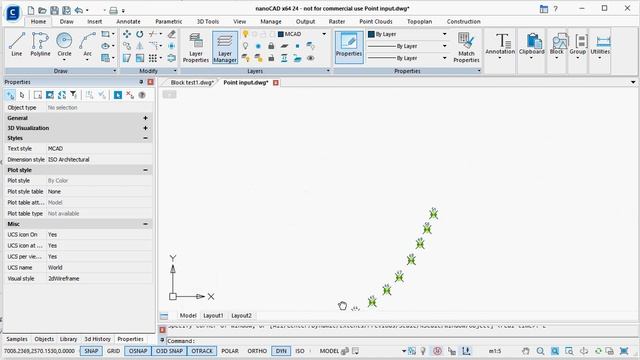Click the Pan hand icon in status bar

(x=526, y=351)
